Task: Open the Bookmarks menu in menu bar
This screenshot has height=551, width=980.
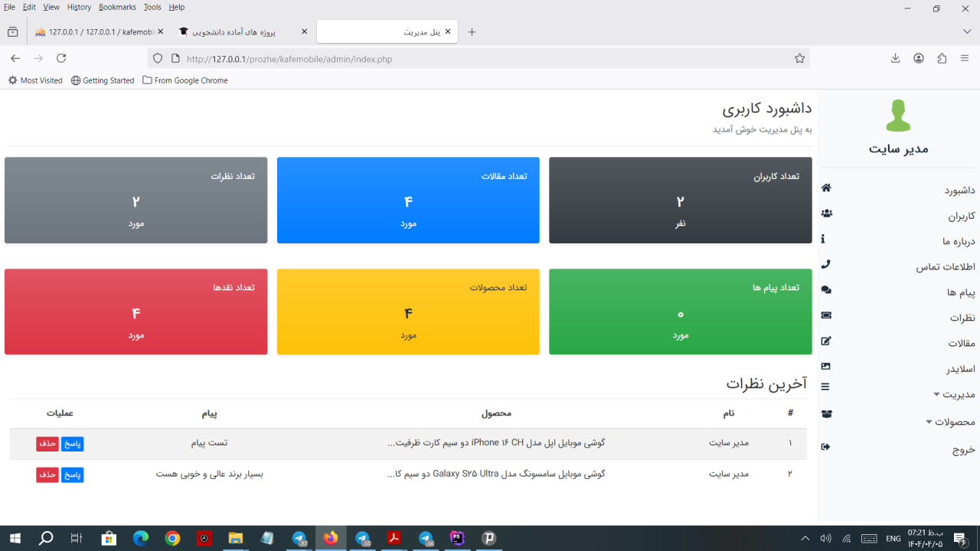Action: pyautogui.click(x=117, y=7)
